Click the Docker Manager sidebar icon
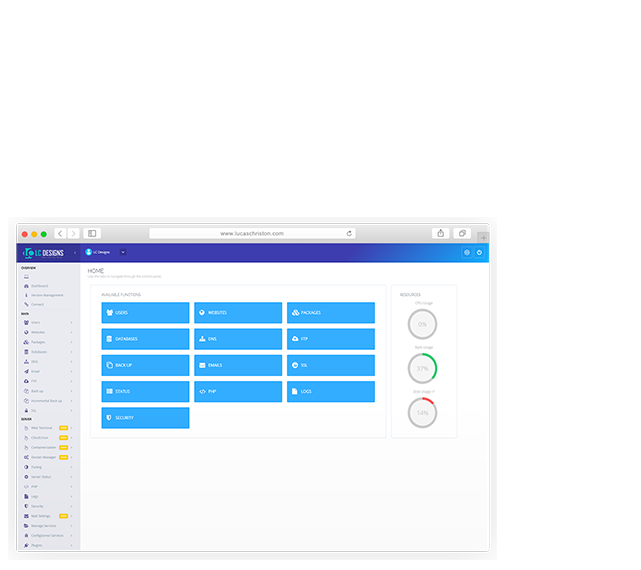Viewport: 641px width, 570px height. (26, 456)
